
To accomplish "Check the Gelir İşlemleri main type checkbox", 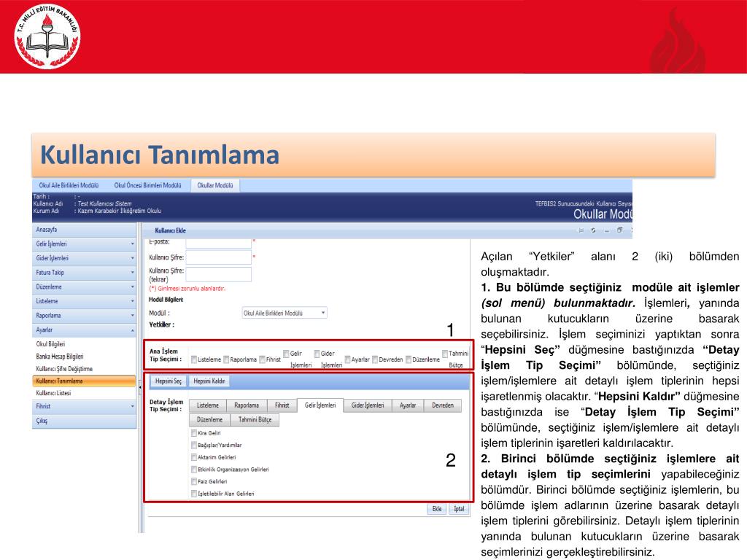I will tap(286, 354).
